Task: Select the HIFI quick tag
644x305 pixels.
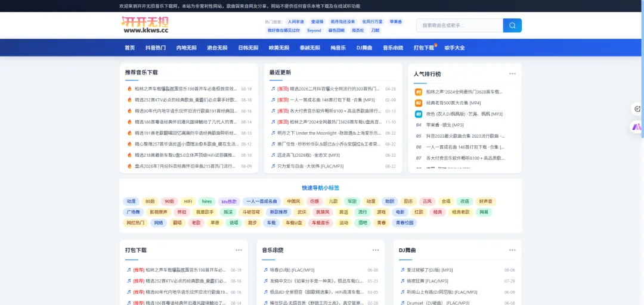Action: [x=188, y=201]
